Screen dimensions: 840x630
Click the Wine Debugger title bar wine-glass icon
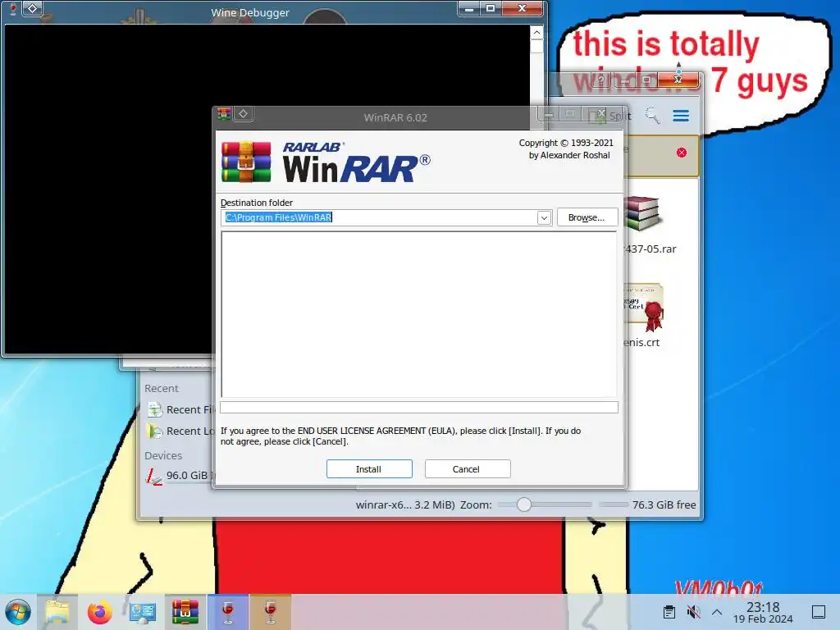[x=13, y=8]
